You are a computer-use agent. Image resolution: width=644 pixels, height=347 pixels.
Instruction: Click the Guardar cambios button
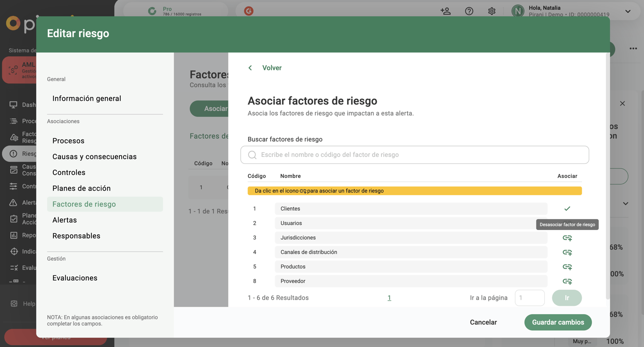[558, 322]
